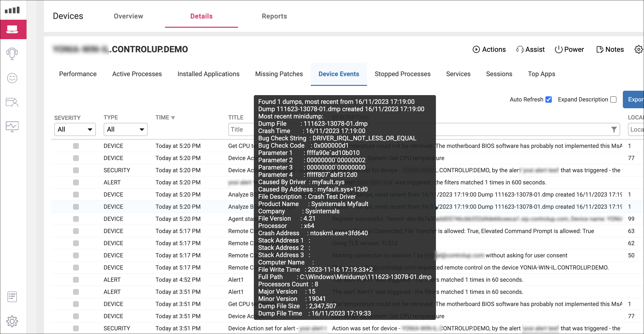Click the Assist button
Screen dimensions: 644x334
coord(530,49)
